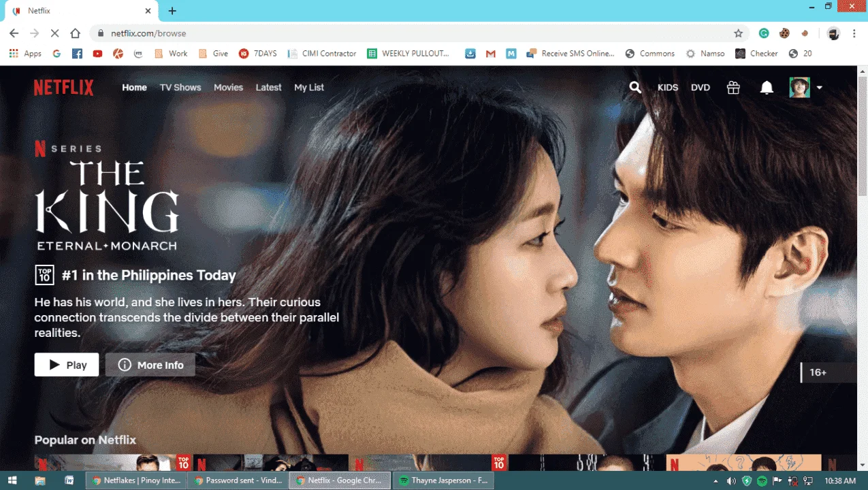Open the Movies section
This screenshot has width=868, height=490.
click(x=228, y=87)
